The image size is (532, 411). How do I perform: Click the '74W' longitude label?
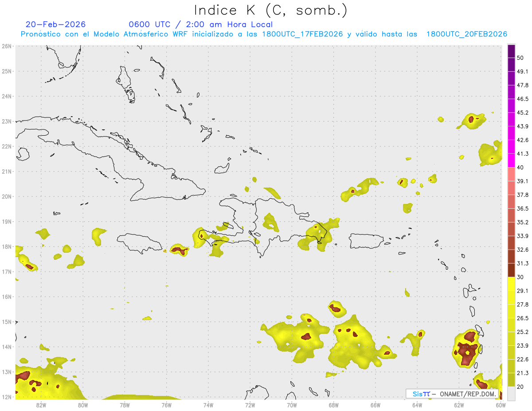(x=208, y=405)
